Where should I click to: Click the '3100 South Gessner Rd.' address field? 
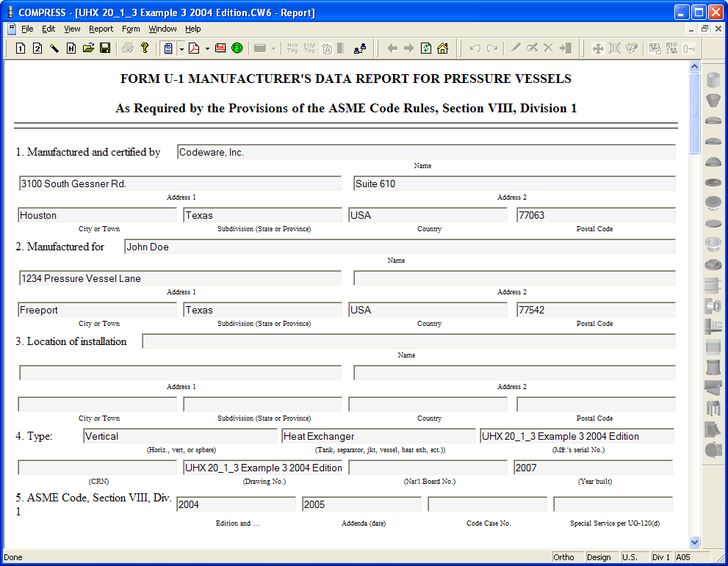[180, 184]
